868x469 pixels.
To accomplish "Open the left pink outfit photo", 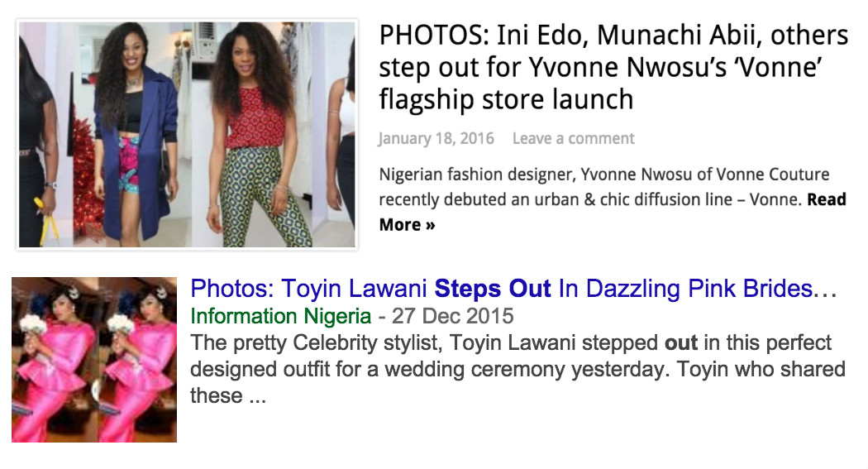I will (54, 360).
